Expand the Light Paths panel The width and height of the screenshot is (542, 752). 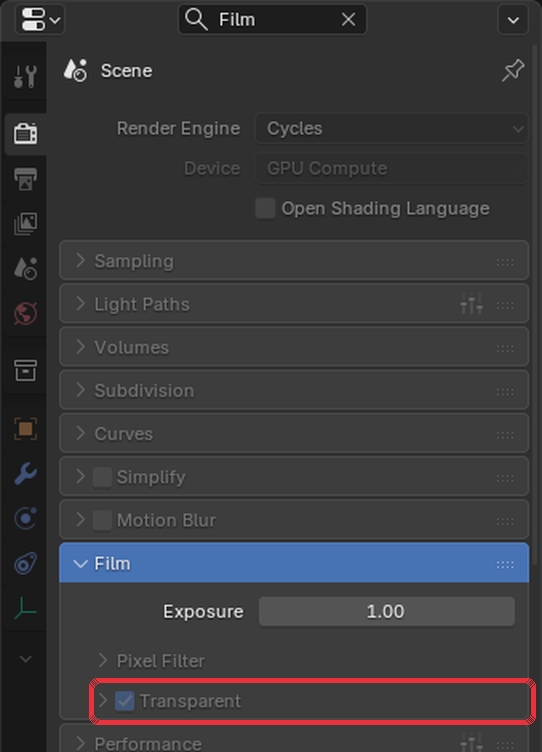coord(294,304)
